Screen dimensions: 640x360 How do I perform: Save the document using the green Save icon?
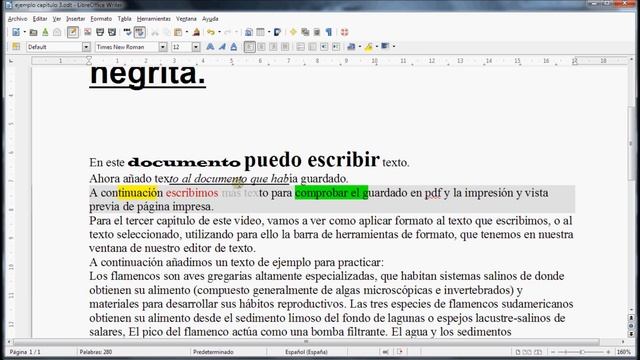45,32
